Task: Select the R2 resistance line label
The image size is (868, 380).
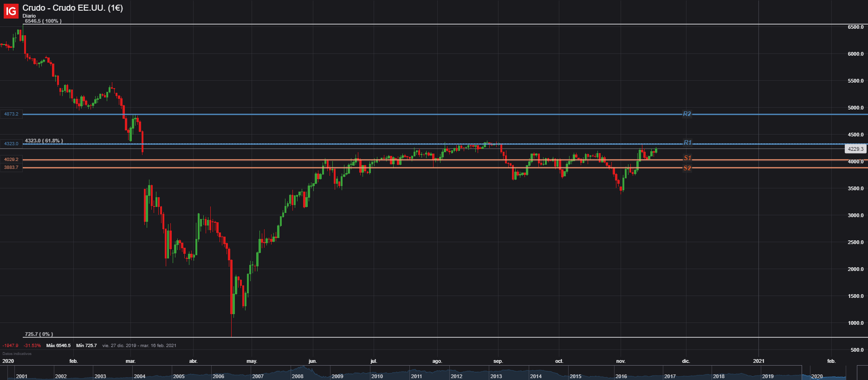Action: pos(687,114)
